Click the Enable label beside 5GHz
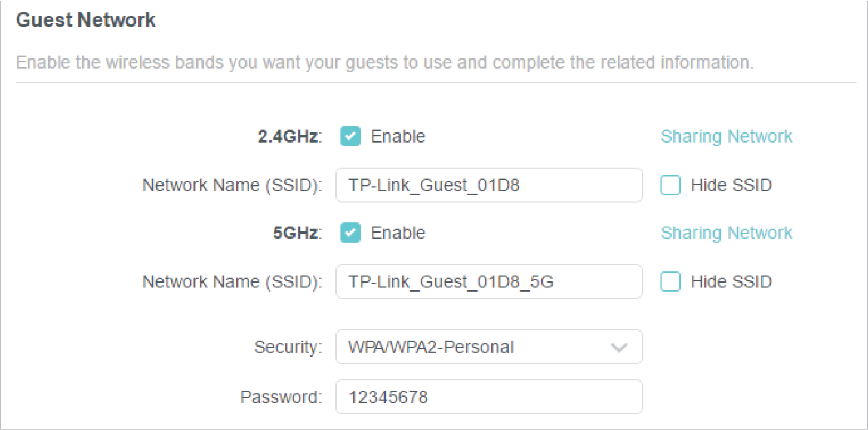 click(x=398, y=233)
